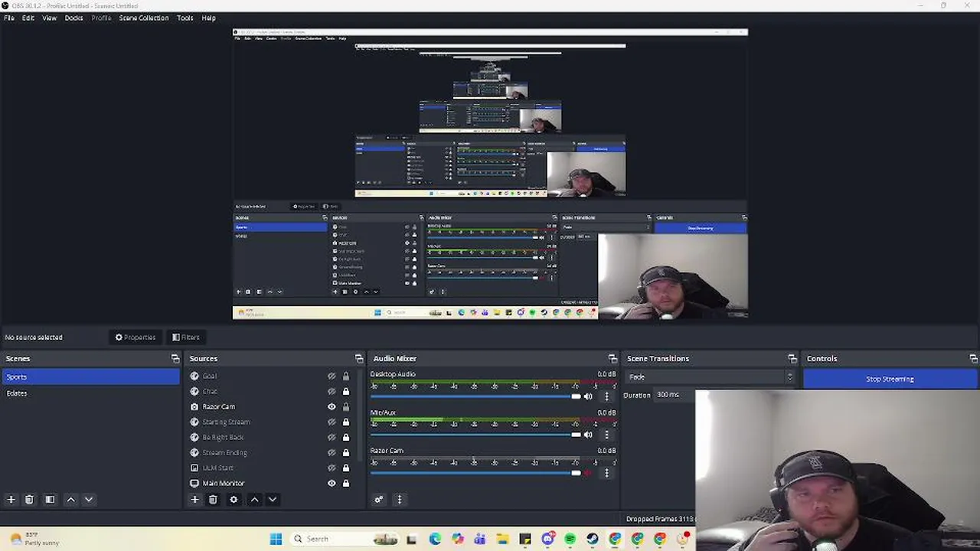Open the weather widget showing Partly sunny

coord(34,539)
